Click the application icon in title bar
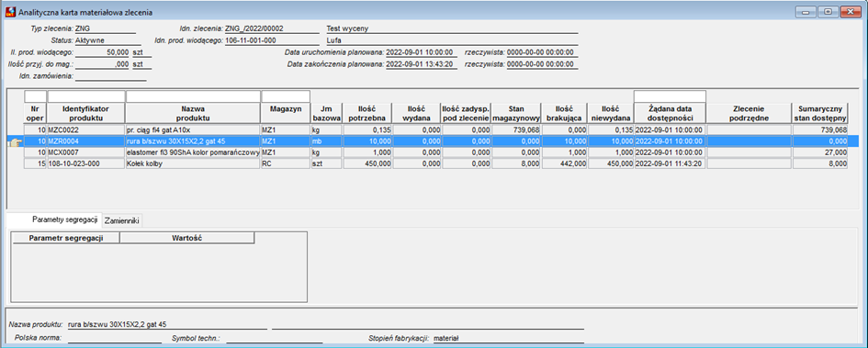This screenshot has height=348, width=868. pyautogui.click(x=9, y=12)
